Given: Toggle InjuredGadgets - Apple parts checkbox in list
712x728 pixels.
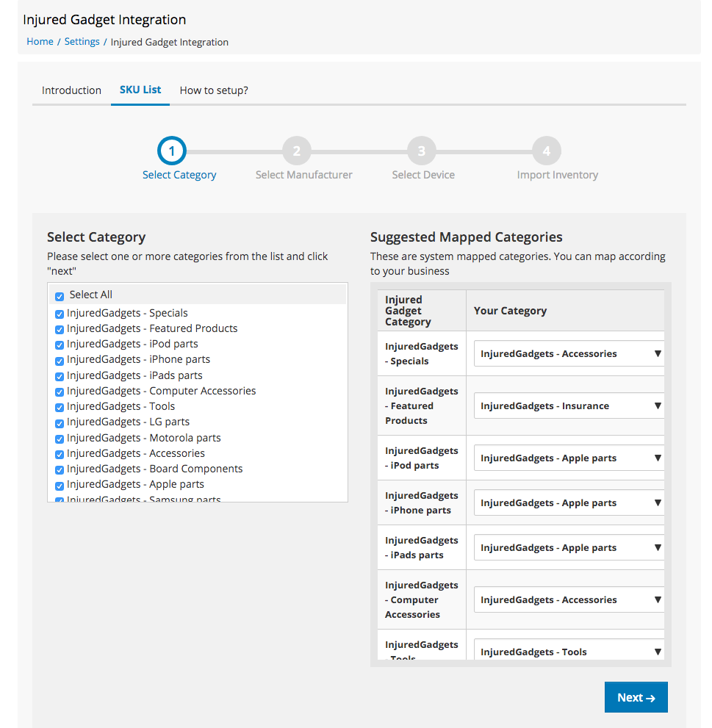Looking at the screenshot, I should tap(60, 486).
